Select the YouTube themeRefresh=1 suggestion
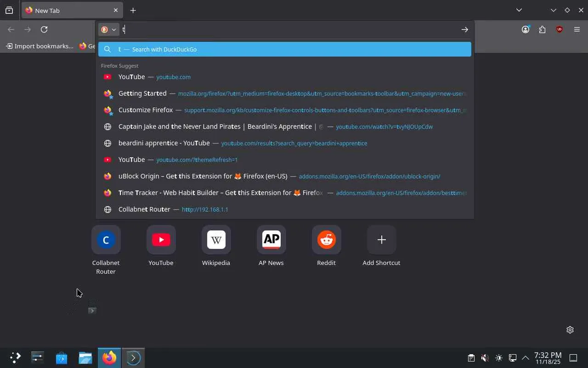Screen dimensions: 588x368 285,160
